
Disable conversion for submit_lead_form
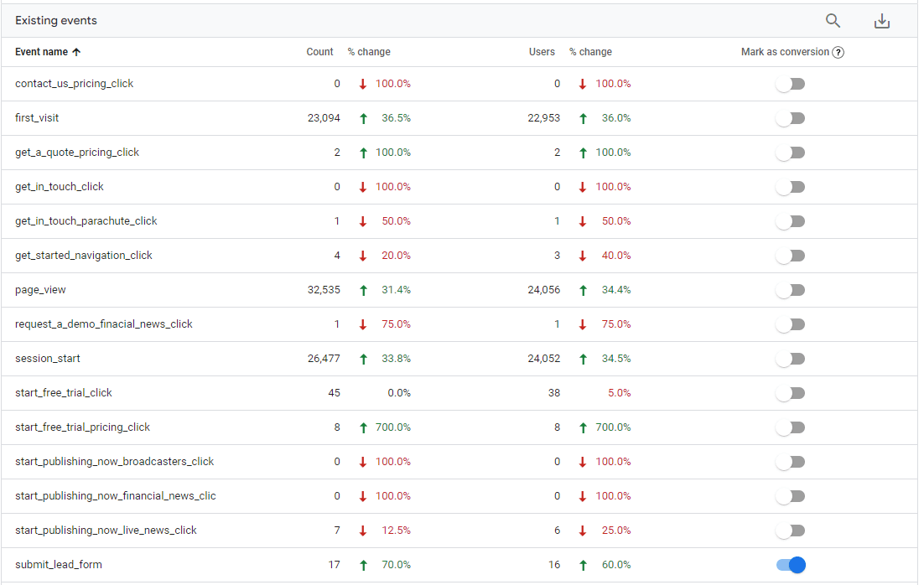791,565
